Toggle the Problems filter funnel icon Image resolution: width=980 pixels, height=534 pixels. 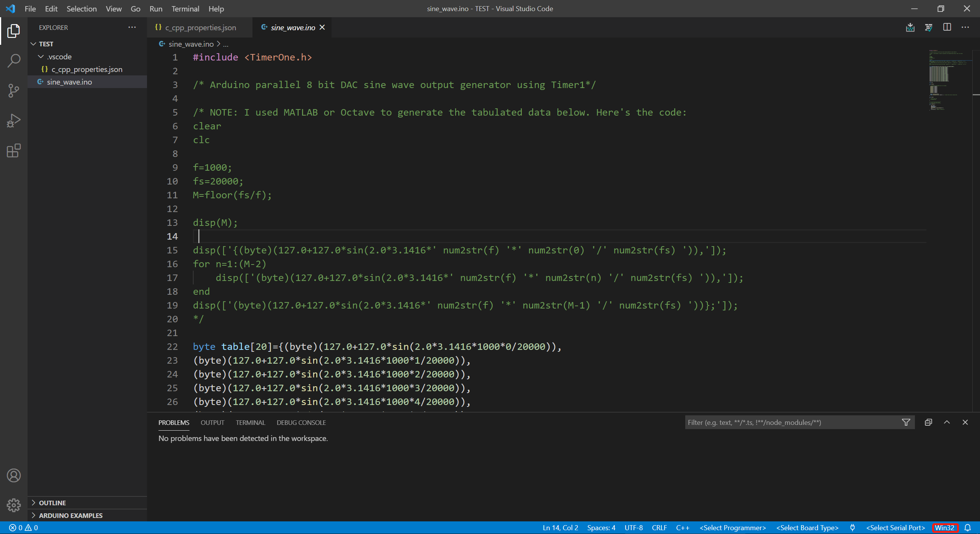(906, 422)
